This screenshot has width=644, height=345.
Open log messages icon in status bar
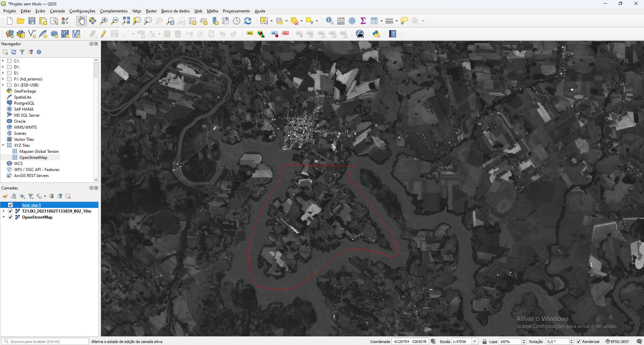point(639,341)
